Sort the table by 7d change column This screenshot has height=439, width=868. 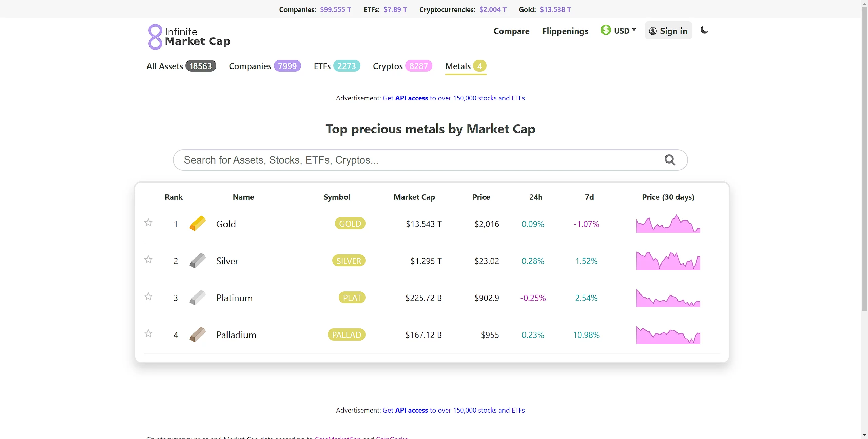click(589, 197)
